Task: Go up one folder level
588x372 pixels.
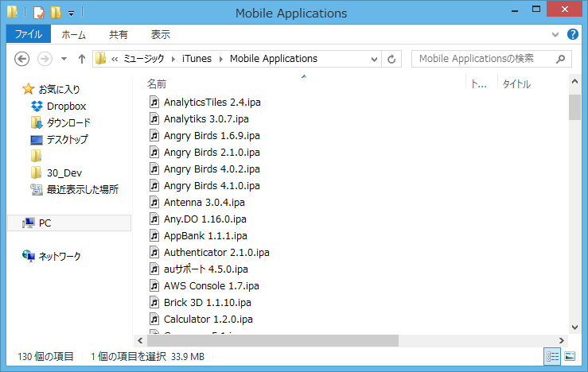Action: point(82,59)
